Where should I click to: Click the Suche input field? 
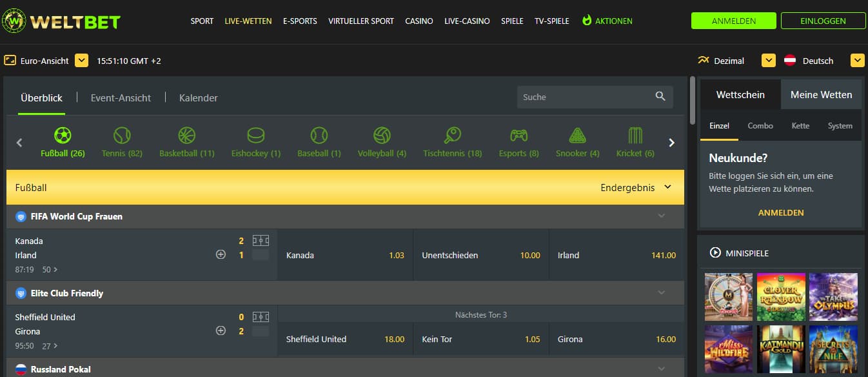(x=584, y=97)
